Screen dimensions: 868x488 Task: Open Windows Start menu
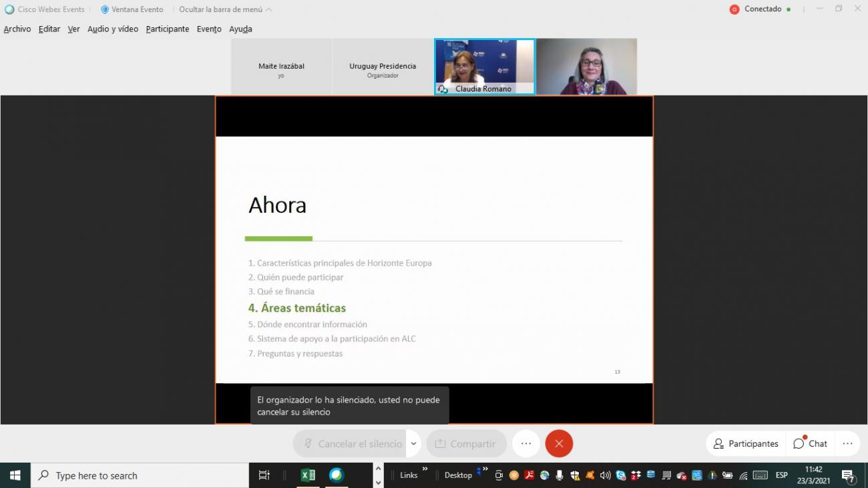[x=15, y=475]
